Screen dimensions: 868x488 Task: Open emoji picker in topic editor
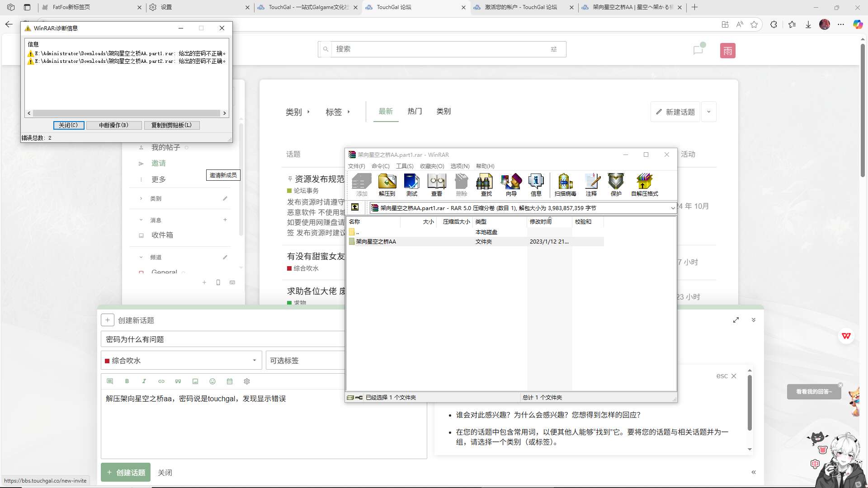(x=212, y=381)
